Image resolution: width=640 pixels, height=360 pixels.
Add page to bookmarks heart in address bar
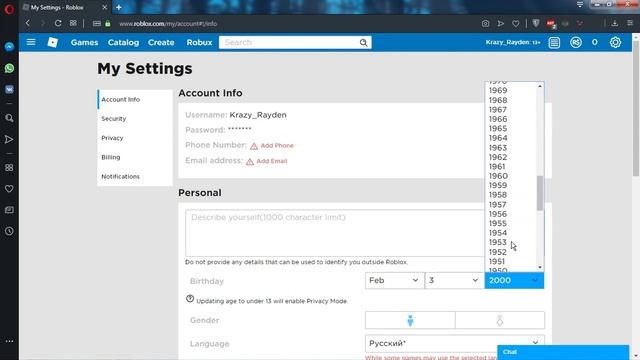516,24
